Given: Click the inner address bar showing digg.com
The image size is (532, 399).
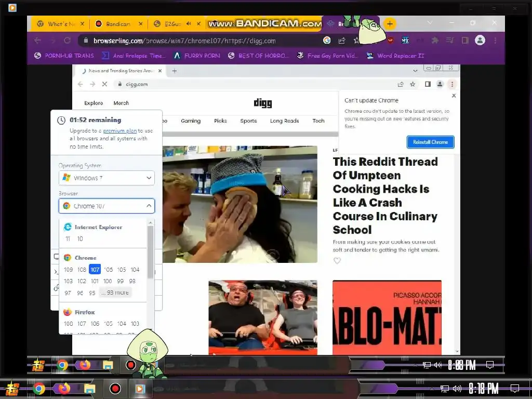Looking at the screenshot, I should [255, 84].
